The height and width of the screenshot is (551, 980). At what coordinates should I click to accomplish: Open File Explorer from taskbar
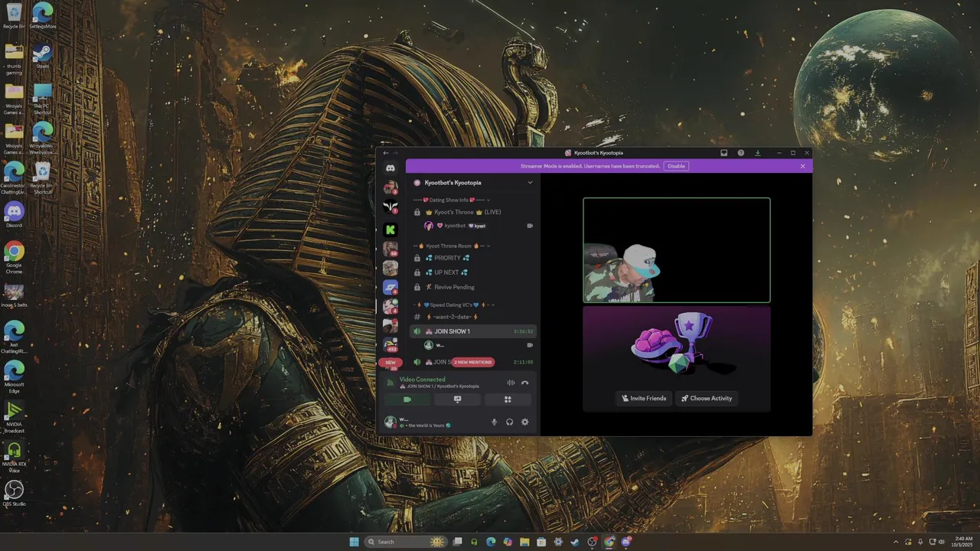(x=524, y=542)
